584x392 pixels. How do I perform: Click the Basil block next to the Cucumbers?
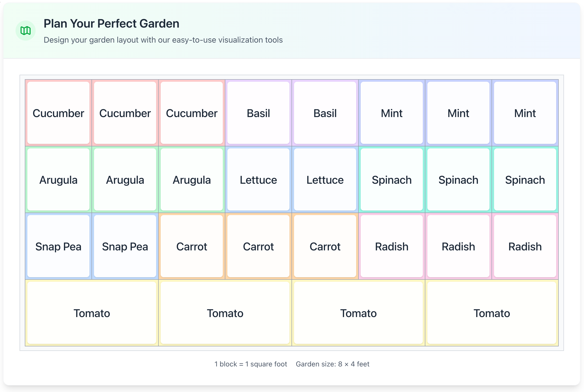click(258, 113)
